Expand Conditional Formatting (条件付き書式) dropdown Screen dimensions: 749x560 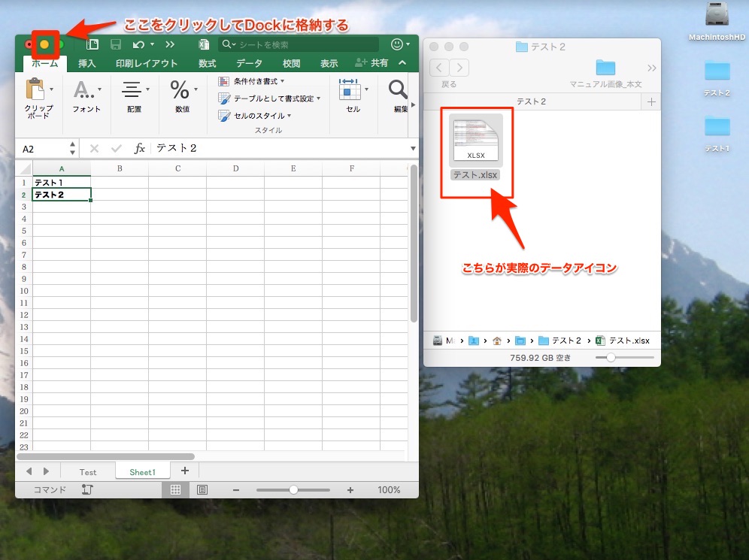253,81
